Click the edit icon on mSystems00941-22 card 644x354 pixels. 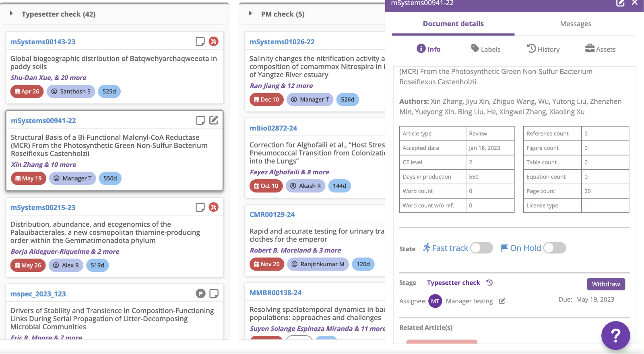[x=214, y=120]
